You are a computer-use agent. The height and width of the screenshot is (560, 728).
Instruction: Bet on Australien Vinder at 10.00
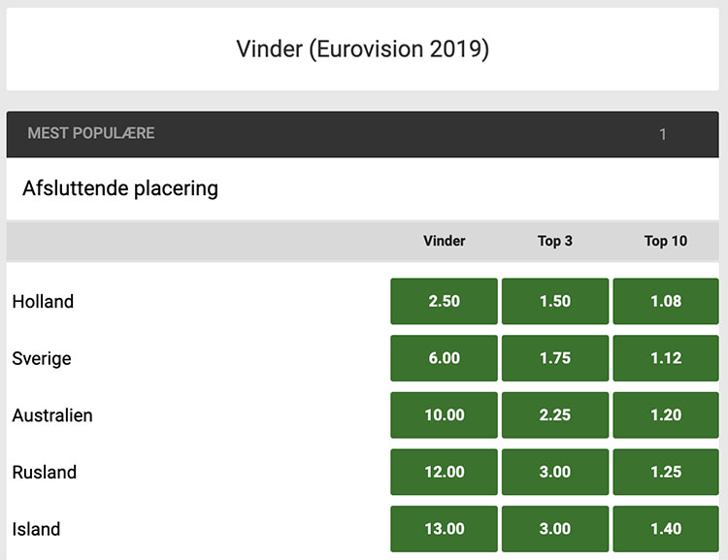[x=444, y=415]
